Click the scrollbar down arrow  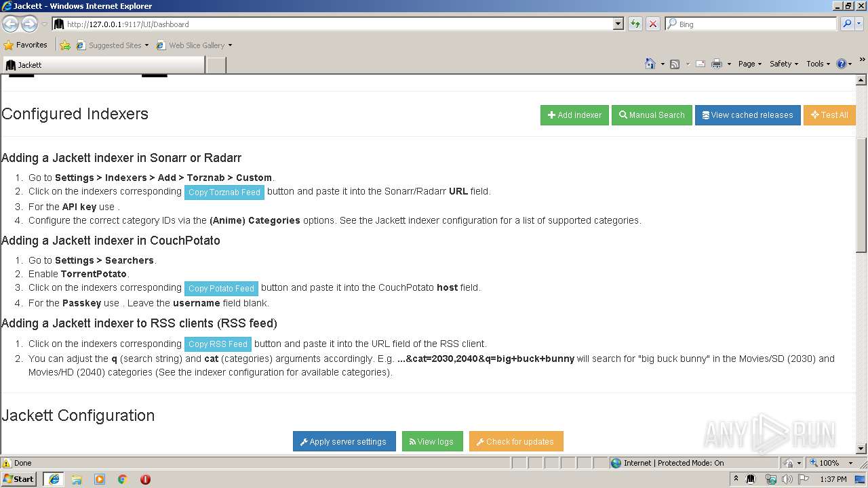coord(861,448)
